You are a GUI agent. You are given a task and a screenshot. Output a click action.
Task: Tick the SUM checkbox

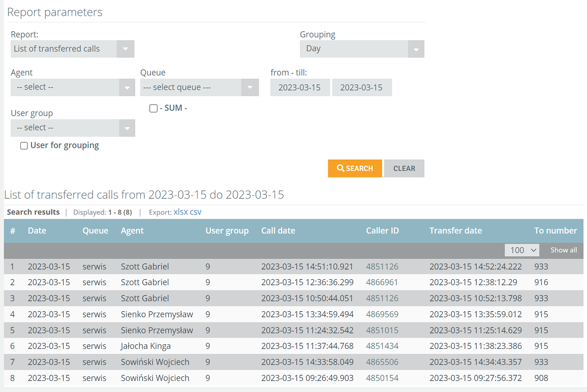click(x=153, y=108)
